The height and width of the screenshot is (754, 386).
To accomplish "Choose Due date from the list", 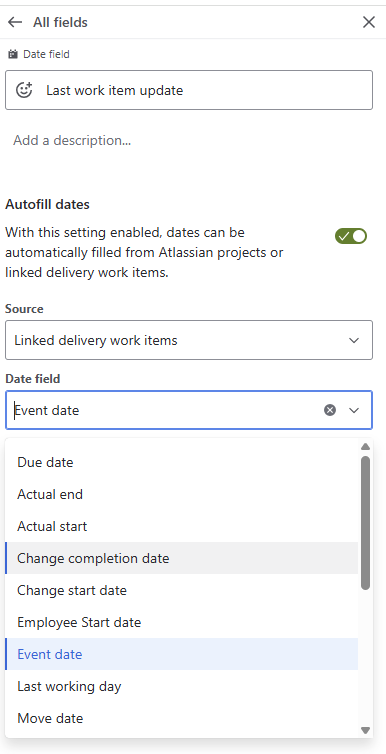I will click(x=182, y=463).
